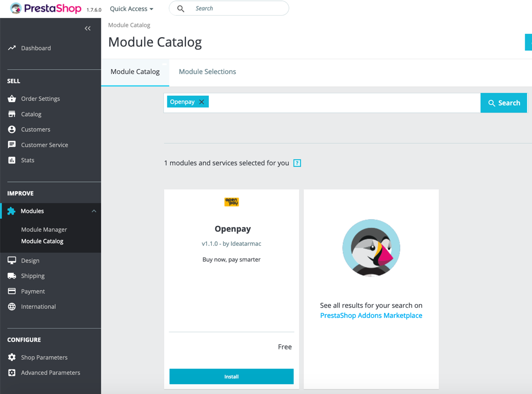Click the Catalog store icon

(x=12, y=114)
